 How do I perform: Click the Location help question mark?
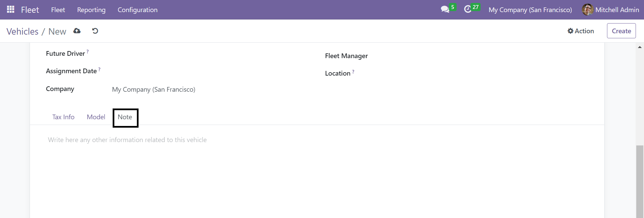353,72
